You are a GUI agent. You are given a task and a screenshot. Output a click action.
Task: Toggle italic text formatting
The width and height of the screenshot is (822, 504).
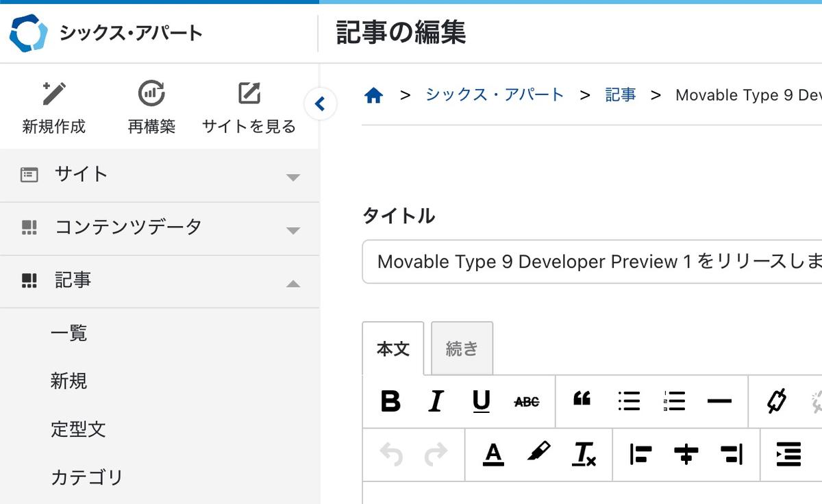436,401
